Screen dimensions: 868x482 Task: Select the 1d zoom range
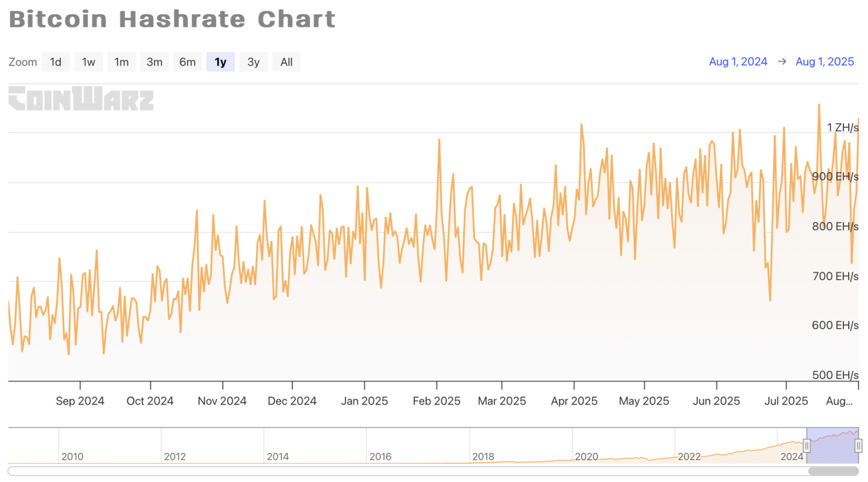click(x=55, y=62)
